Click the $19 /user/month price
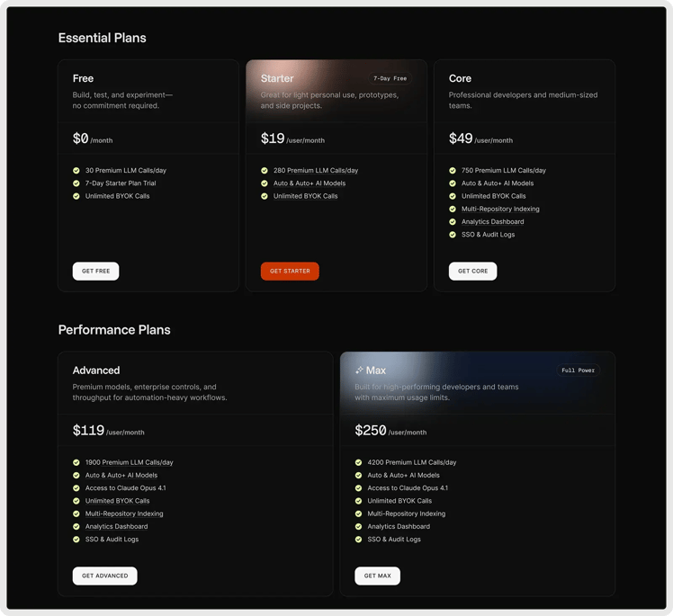Viewport: 673px width, 616px height. pos(292,138)
